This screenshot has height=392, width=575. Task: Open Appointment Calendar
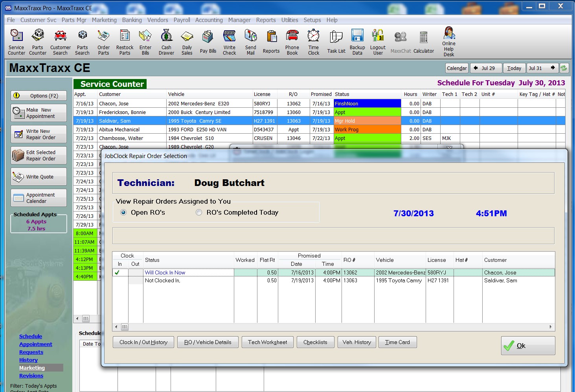(x=39, y=198)
